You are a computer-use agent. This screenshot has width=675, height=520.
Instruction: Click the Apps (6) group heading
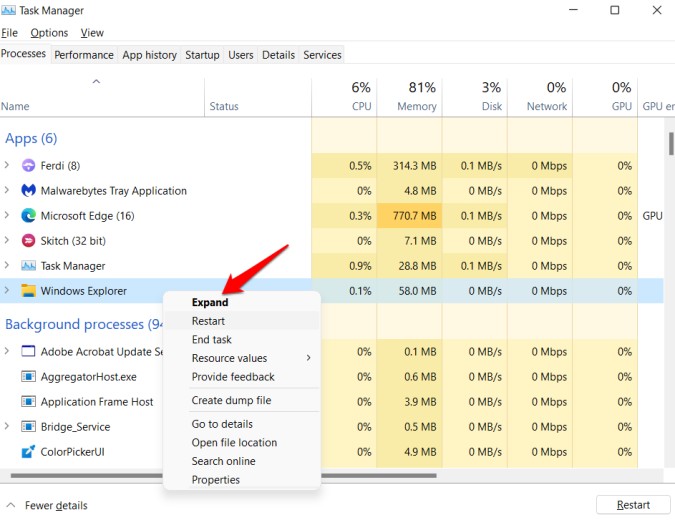[x=31, y=138]
